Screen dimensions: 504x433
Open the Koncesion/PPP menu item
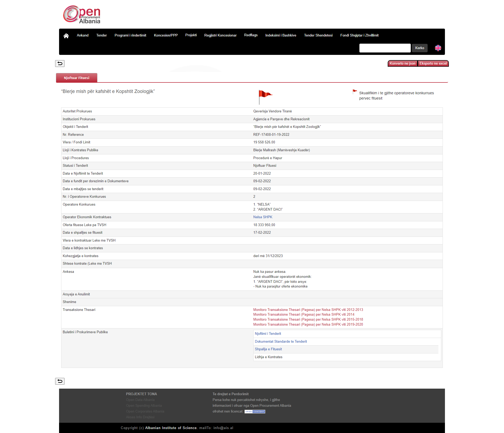coord(166,35)
